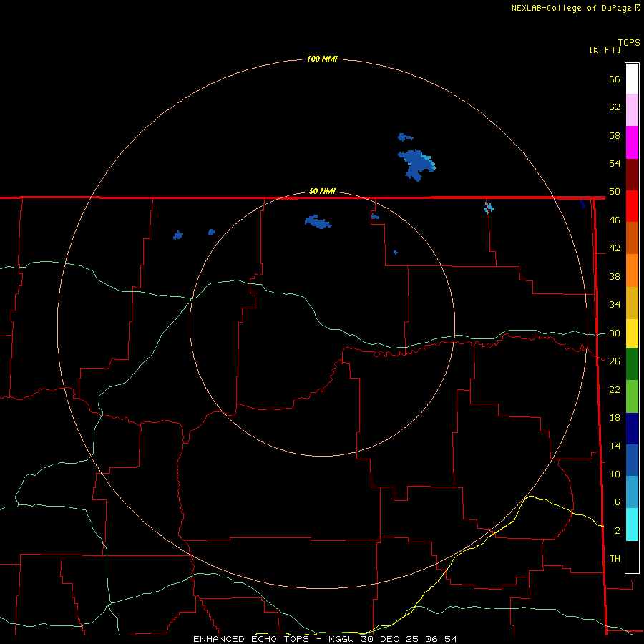Click the '26' legend value

(x=615, y=361)
